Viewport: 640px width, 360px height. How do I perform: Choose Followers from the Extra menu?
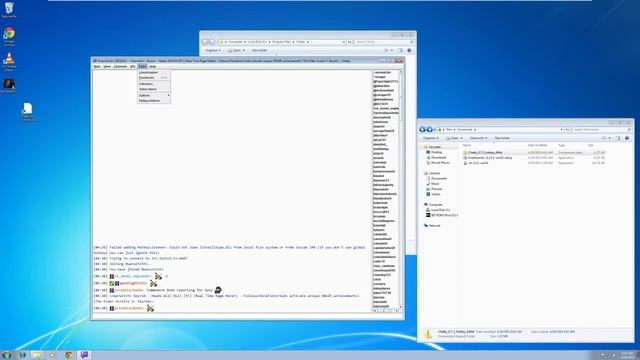154,84
